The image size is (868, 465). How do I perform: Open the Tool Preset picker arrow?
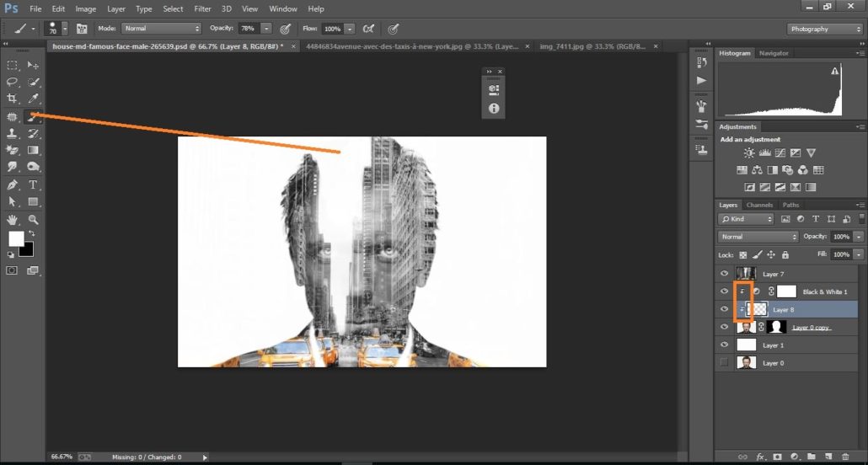point(33,29)
